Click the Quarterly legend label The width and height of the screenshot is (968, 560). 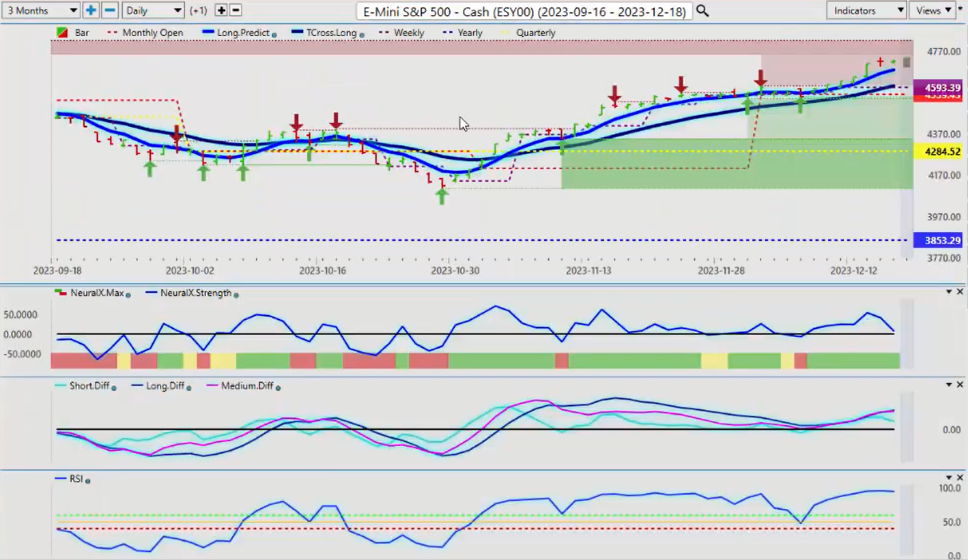[x=536, y=33]
